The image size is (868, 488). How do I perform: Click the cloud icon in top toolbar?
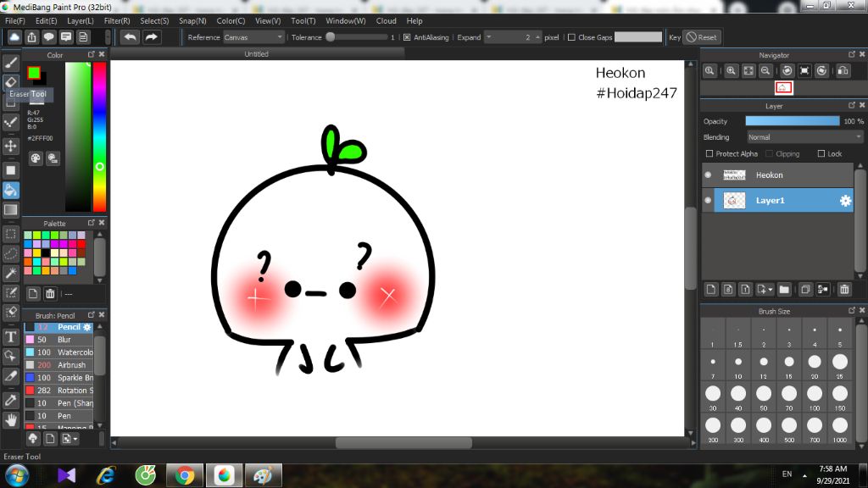14,37
